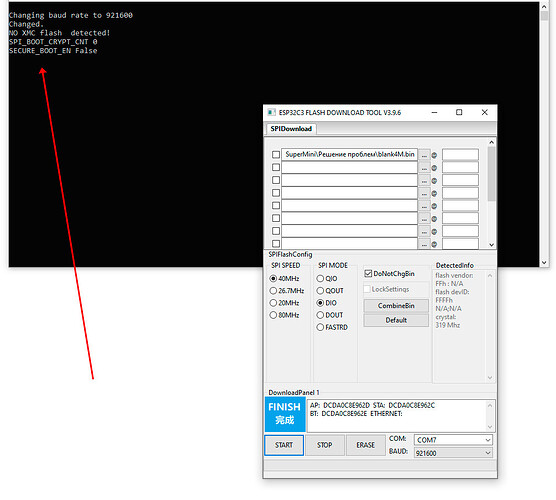Select QIO SPI mode
556x500 pixels.
(x=320, y=278)
